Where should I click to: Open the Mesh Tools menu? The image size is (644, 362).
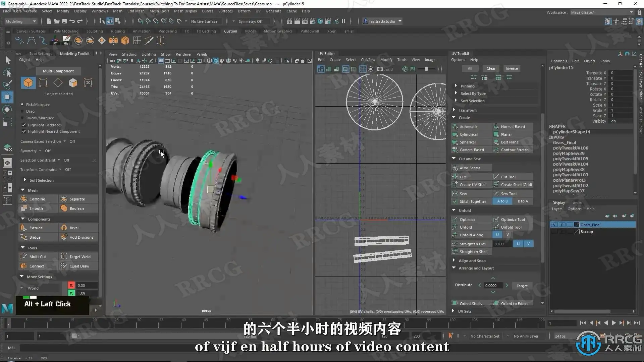coord(159,11)
